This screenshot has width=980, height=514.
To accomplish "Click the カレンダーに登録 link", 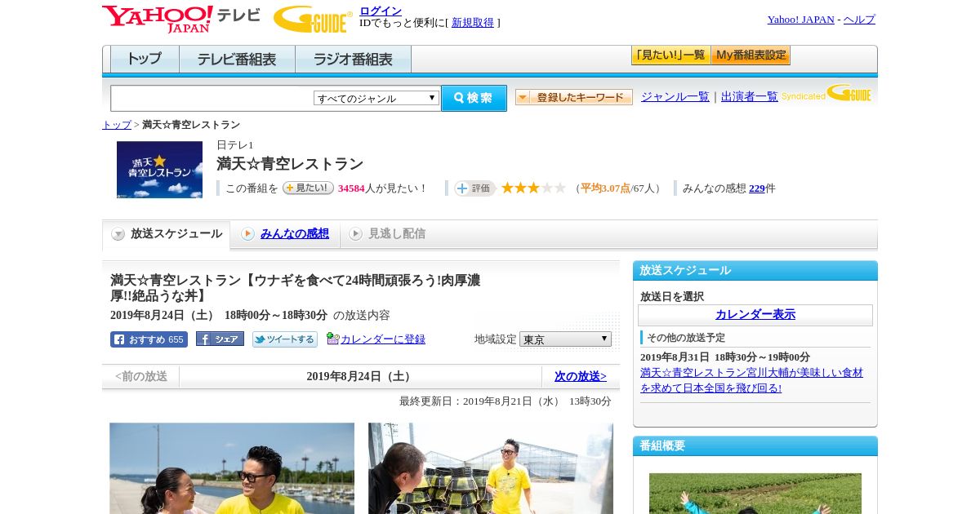I will (x=383, y=339).
